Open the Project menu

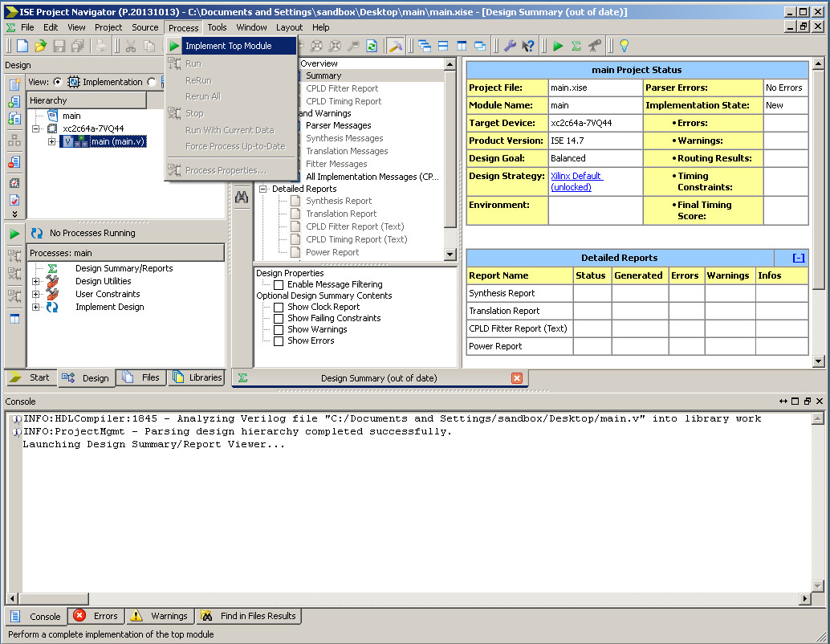pos(108,27)
